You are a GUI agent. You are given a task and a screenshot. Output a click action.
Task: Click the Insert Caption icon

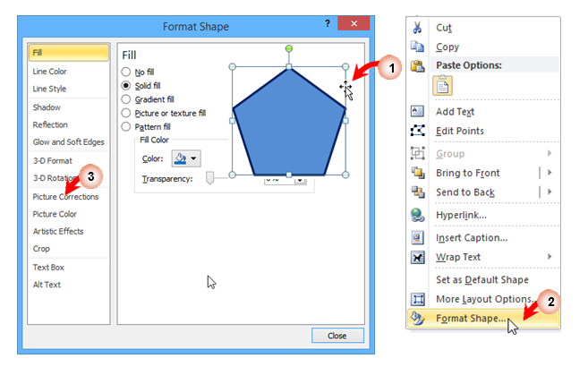tap(417, 238)
